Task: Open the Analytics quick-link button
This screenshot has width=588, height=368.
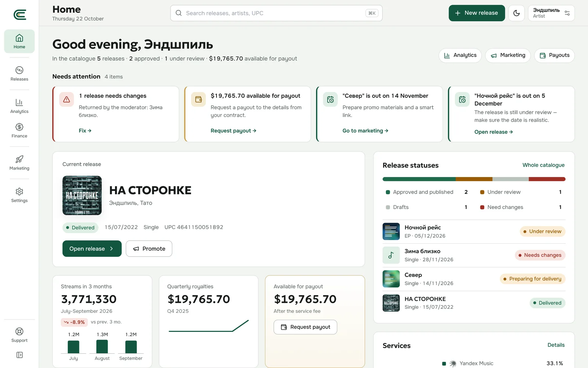Action: 460,55
